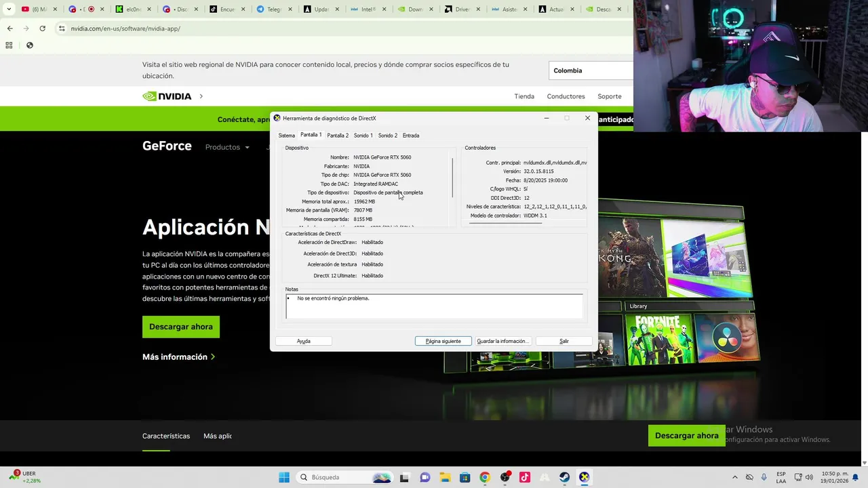Click bottom-bar Descargar ahora button
Image resolution: width=868 pixels, height=488 pixels.
(687, 435)
